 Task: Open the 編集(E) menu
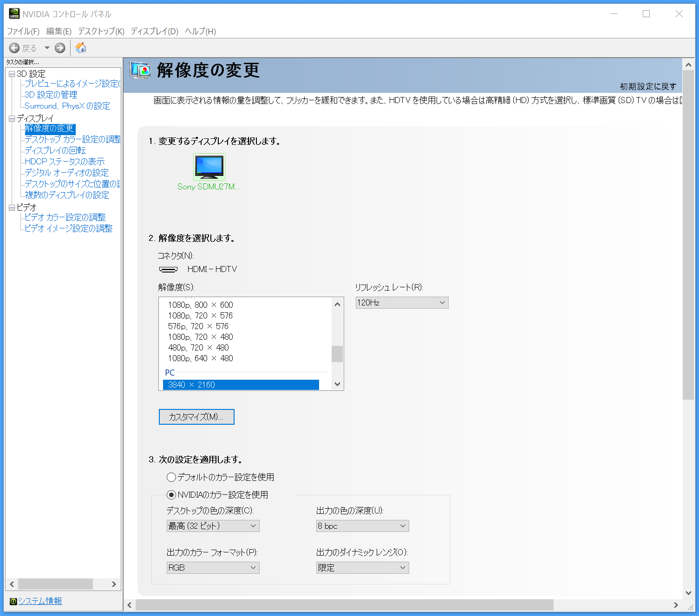pos(59,31)
